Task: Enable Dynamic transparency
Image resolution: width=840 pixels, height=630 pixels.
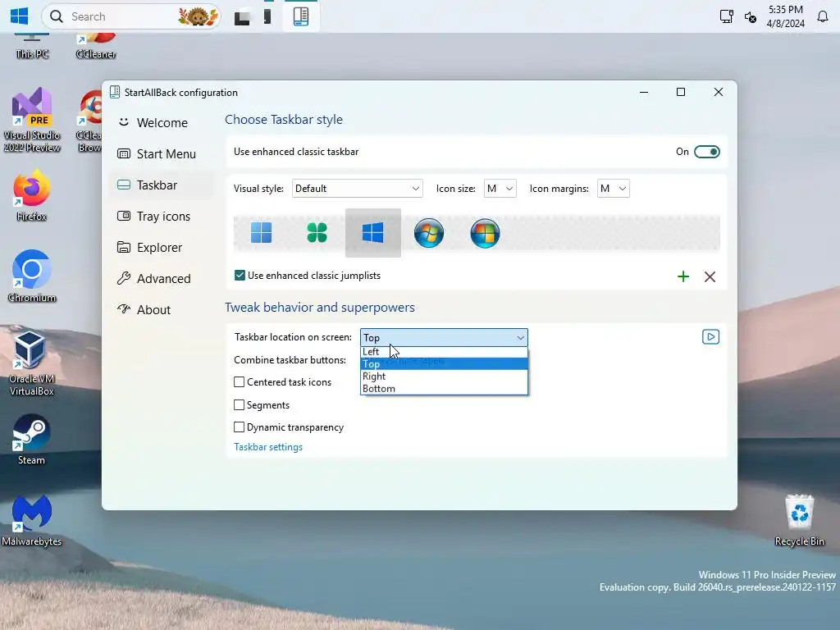Action: [x=239, y=427]
